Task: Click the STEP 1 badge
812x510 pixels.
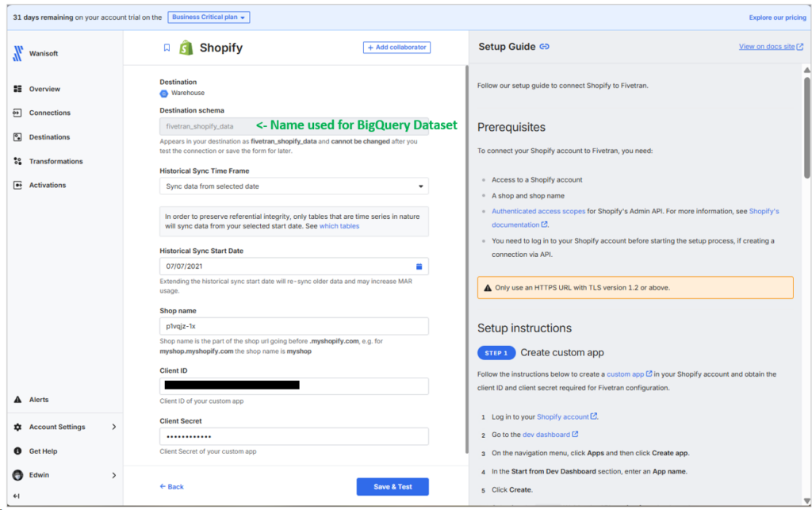Action: [x=496, y=353]
